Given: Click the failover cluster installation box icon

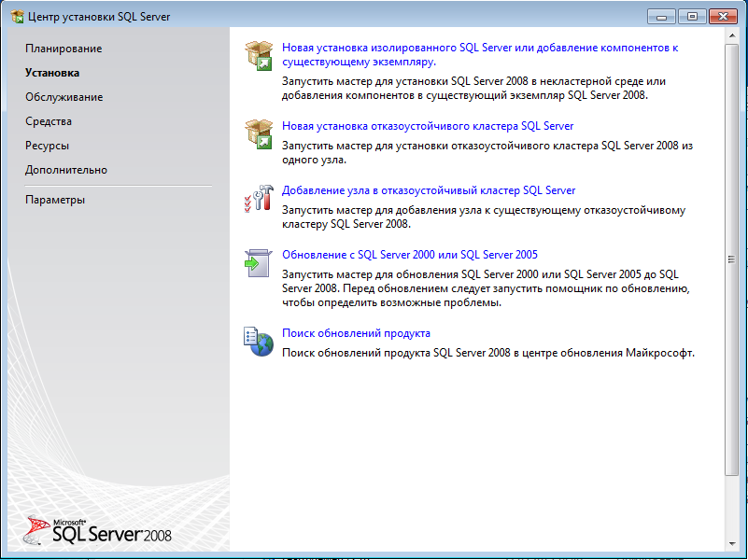Looking at the screenshot, I should pyautogui.click(x=259, y=133).
